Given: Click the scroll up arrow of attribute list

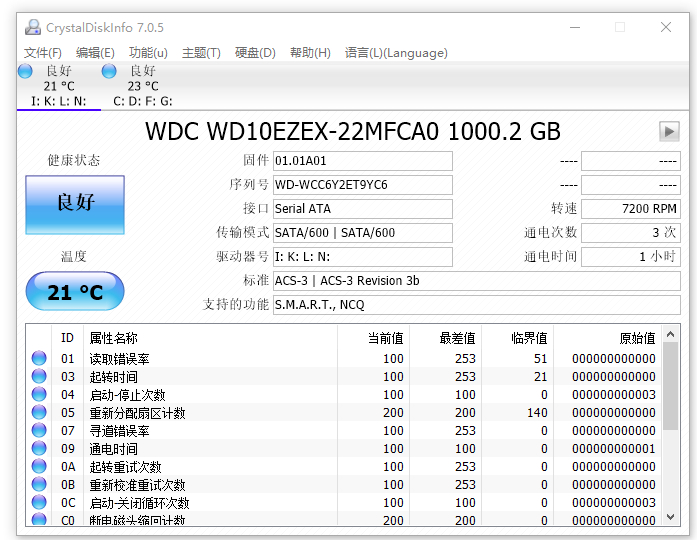Looking at the screenshot, I should (x=671, y=334).
